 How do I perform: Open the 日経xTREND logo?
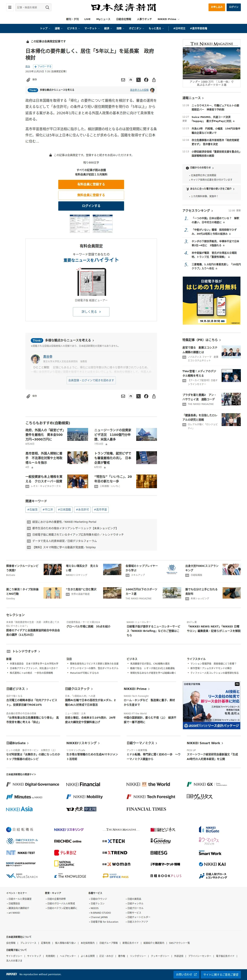pyautogui.click(x=115, y=852)
